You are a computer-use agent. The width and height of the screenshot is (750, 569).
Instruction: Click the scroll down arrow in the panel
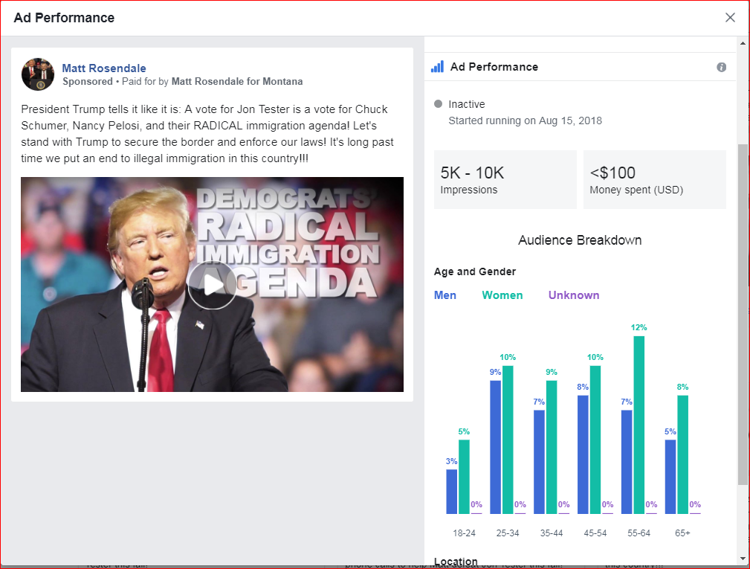click(x=743, y=558)
